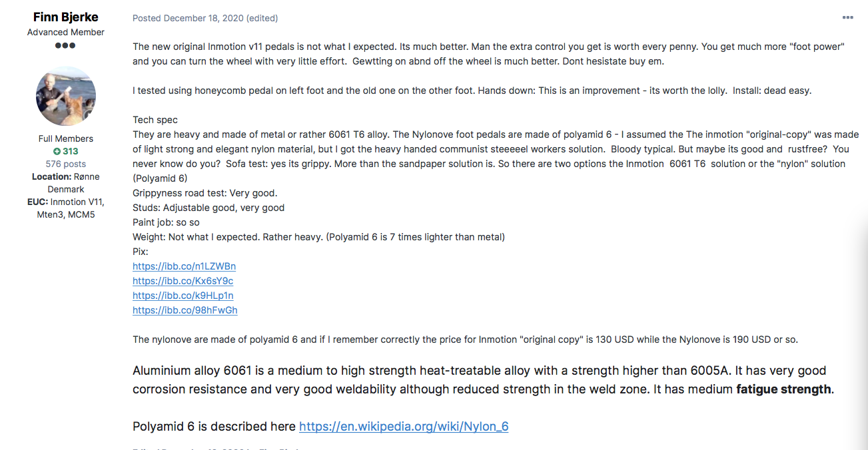The image size is (868, 450).
Task: Open the ibb.co/k9HLp1n picture link
Action: (183, 296)
